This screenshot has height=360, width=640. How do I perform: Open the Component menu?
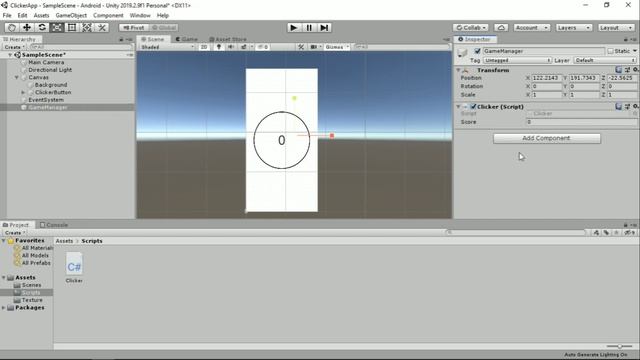tap(108, 16)
